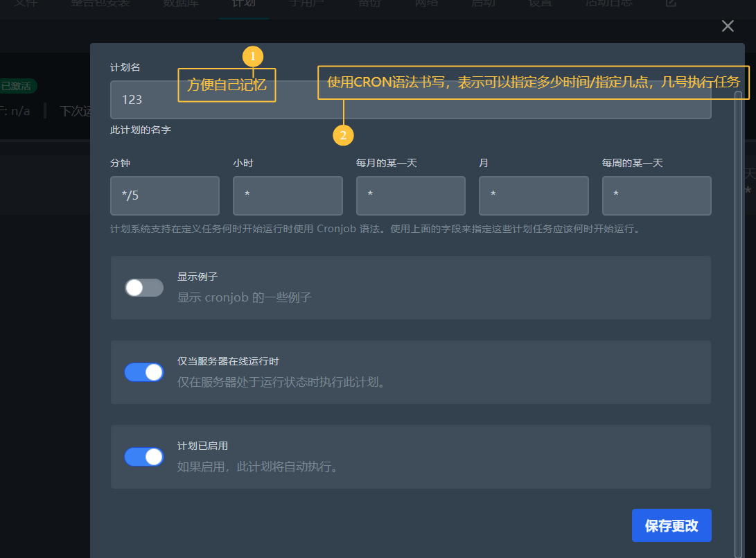Enable the 显示例子 cronjob examples toggle
The image size is (756, 558).
point(144,288)
